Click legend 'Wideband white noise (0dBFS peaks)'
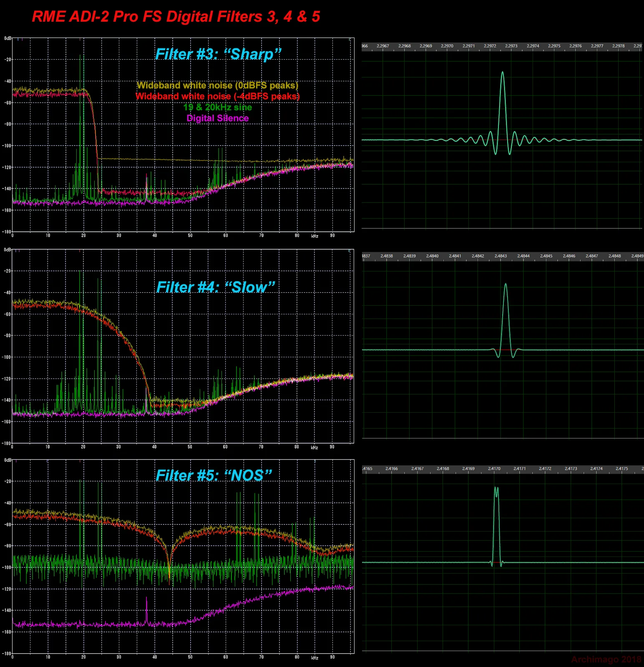 pyautogui.click(x=217, y=85)
